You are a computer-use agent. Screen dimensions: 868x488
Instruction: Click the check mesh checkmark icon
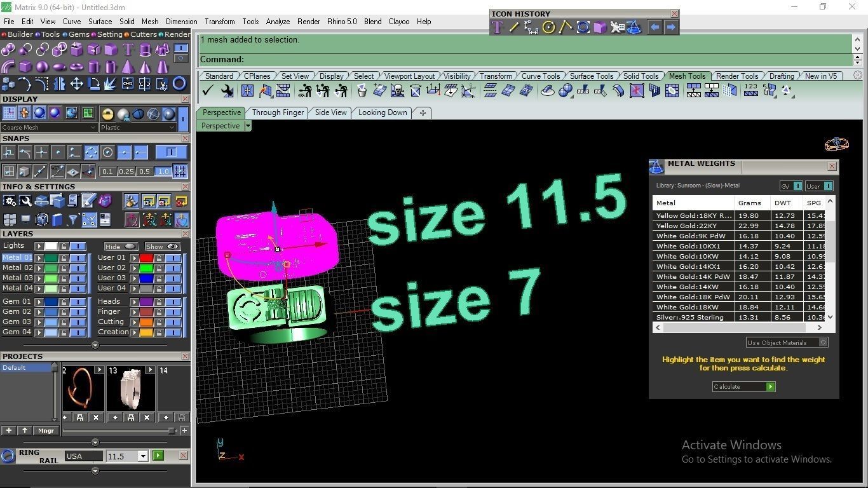[207, 91]
